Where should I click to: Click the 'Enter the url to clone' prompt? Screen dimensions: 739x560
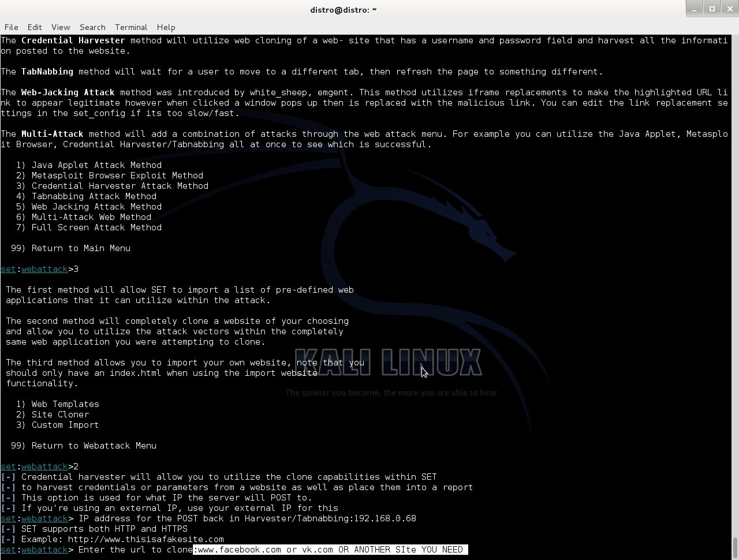click(x=136, y=550)
